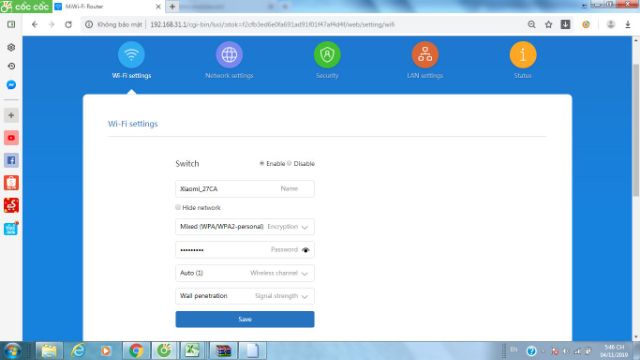The width and height of the screenshot is (640, 360).
Task: Open sidebar settings gear
Action: (11, 47)
